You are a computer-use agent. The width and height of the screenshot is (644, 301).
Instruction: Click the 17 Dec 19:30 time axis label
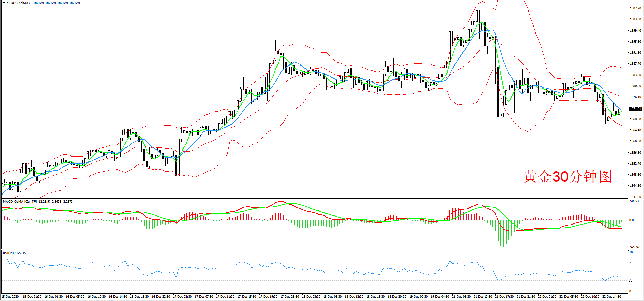pyautogui.click(x=268, y=297)
